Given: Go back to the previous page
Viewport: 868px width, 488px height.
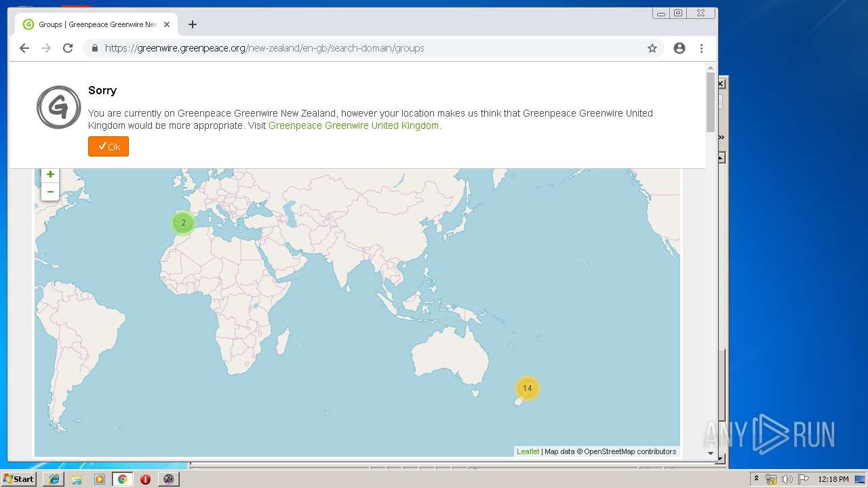Looking at the screenshot, I should (24, 48).
